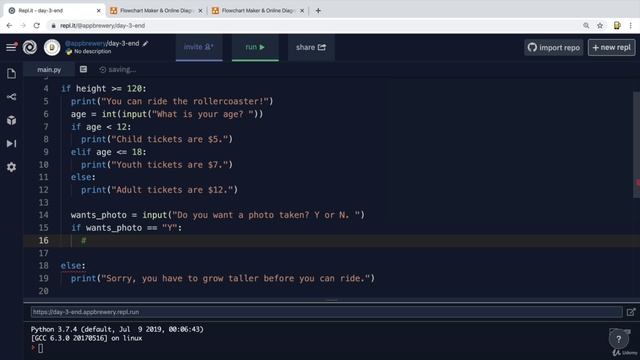640x360 pixels.
Task: Create a new repl
Action: [x=611, y=47]
